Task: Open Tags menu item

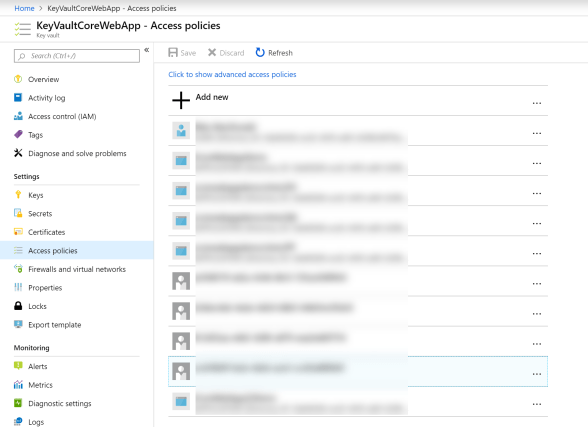Action: coord(36,135)
